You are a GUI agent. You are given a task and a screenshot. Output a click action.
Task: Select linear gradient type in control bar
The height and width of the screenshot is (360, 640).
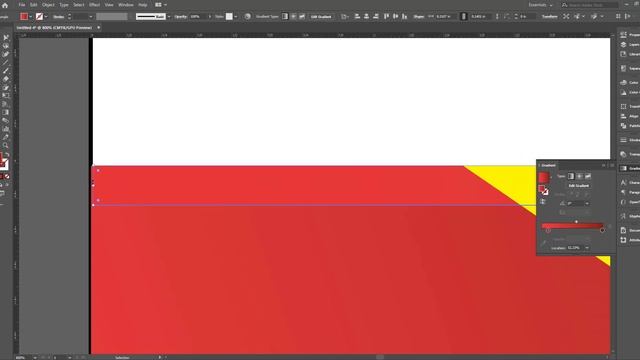point(285,17)
